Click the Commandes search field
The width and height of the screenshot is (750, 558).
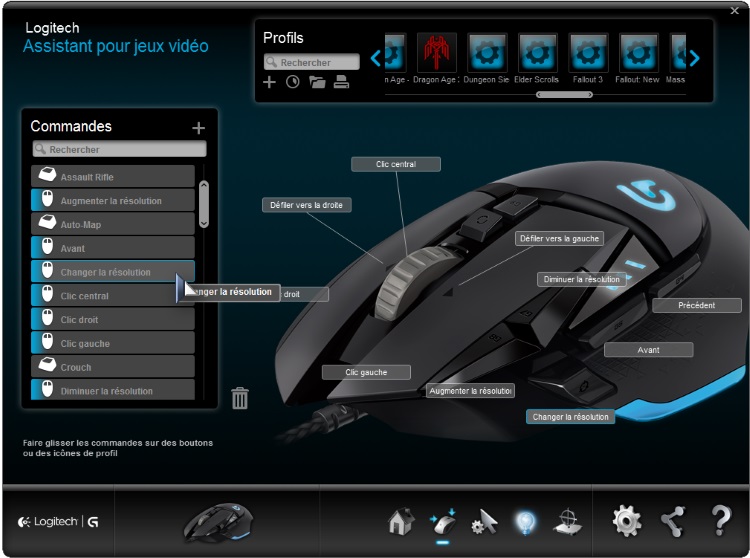[x=120, y=149]
